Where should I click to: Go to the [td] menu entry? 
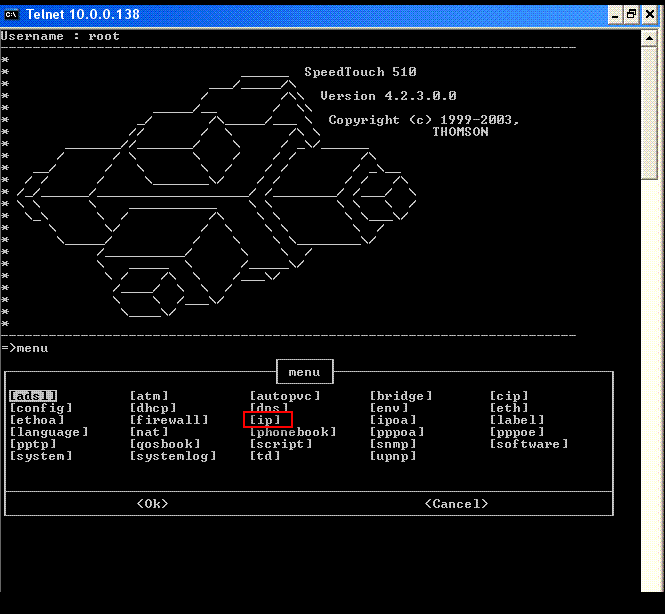click(x=265, y=456)
